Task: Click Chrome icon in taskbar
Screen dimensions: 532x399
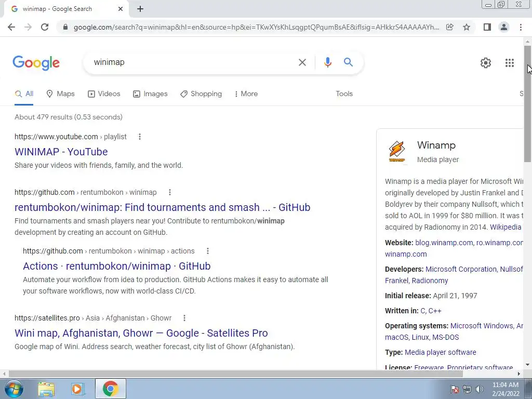Action: click(110, 389)
